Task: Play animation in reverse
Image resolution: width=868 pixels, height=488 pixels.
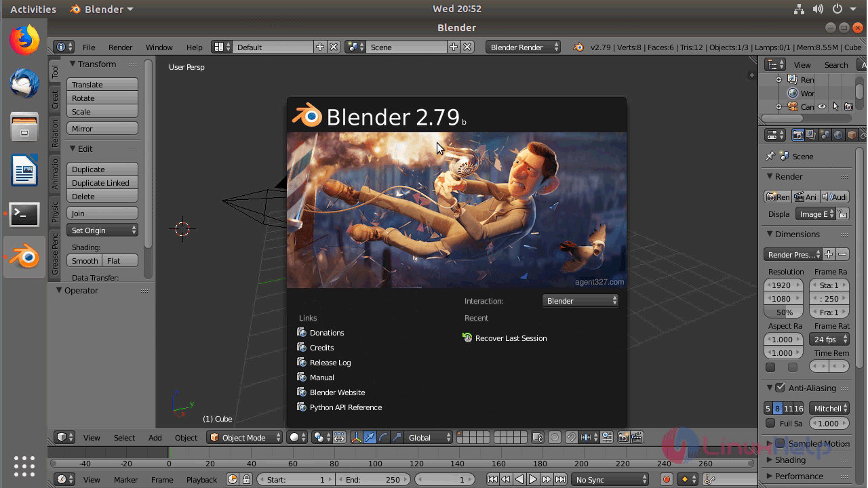Action: (519, 479)
